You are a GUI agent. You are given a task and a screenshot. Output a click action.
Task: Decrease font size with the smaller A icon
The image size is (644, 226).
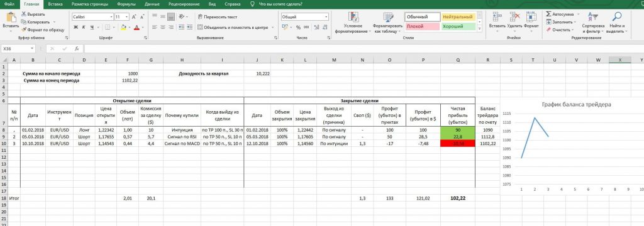[142, 17]
